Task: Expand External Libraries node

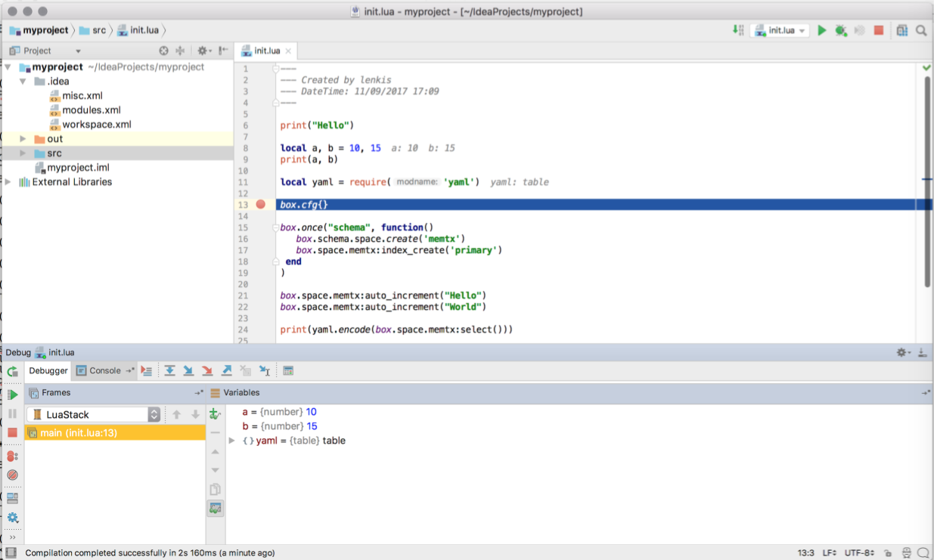Action: click(x=8, y=182)
